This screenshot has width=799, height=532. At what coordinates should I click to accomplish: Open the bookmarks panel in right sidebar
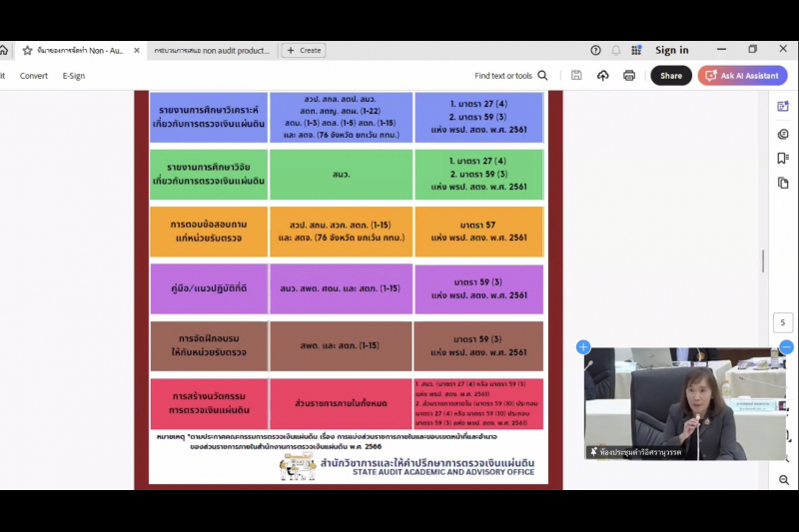[783, 159]
